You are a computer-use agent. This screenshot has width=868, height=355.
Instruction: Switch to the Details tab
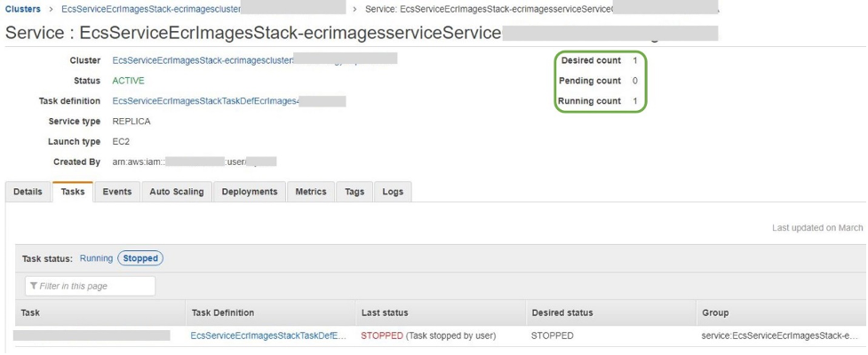click(28, 192)
